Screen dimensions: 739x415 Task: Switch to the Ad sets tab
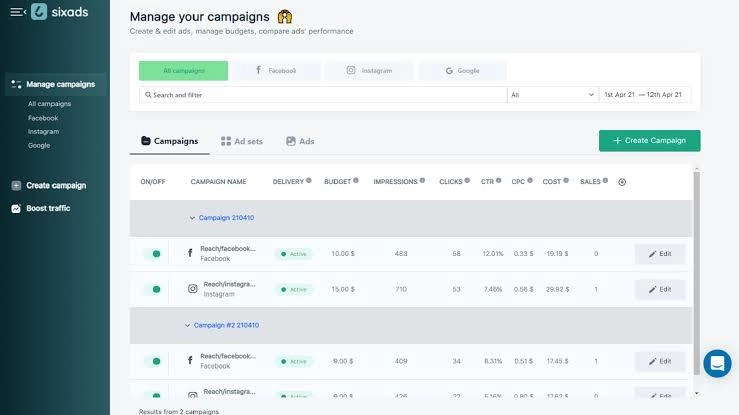point(242,141)
